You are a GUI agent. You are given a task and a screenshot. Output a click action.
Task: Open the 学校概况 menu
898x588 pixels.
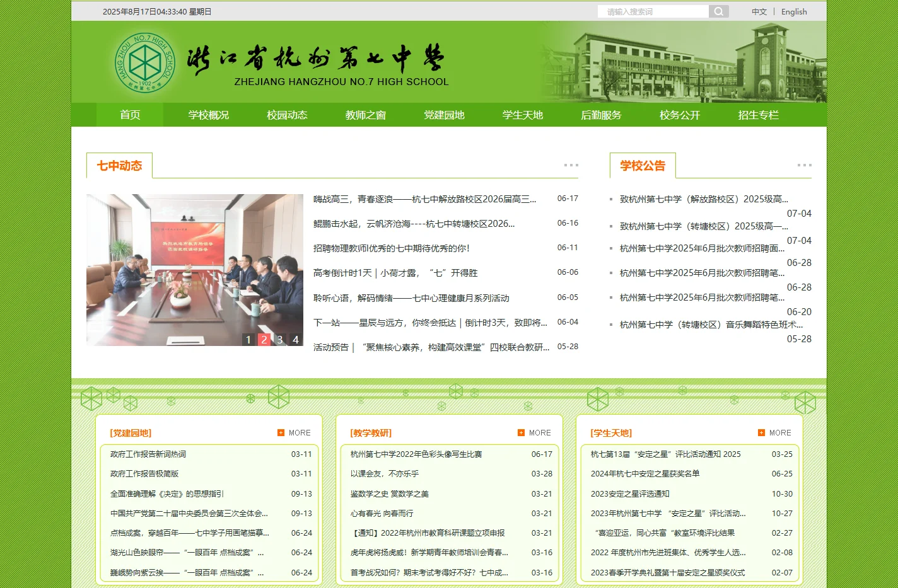coord(208,115)
